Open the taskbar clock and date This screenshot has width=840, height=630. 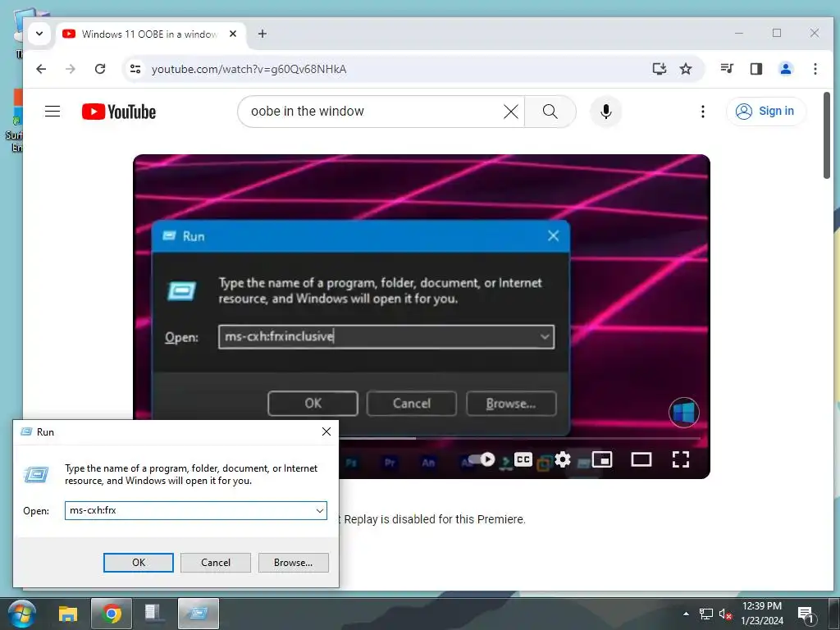[x=762, y=614]
